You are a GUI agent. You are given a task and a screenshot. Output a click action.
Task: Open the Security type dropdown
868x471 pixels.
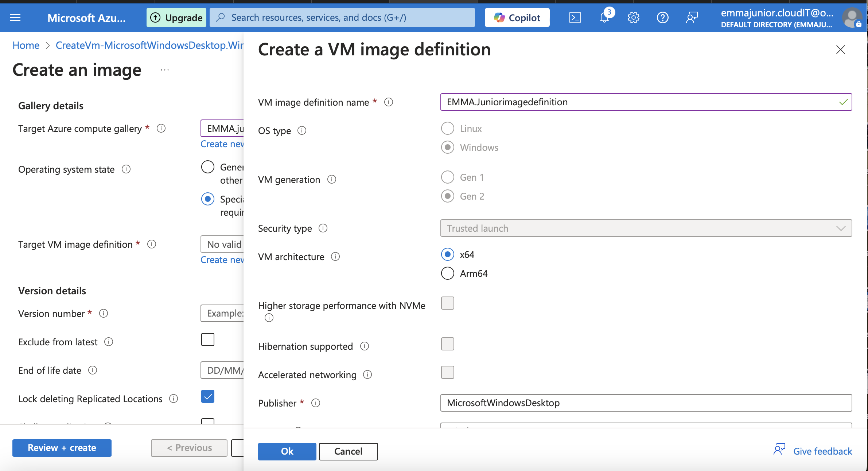pyautogui.click(x=646, y=228)
